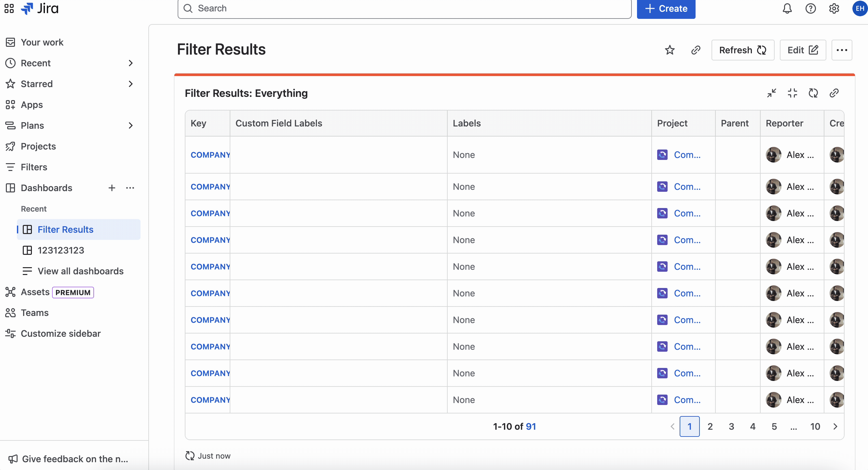Open Dashboards more options ellipsis

130,188
